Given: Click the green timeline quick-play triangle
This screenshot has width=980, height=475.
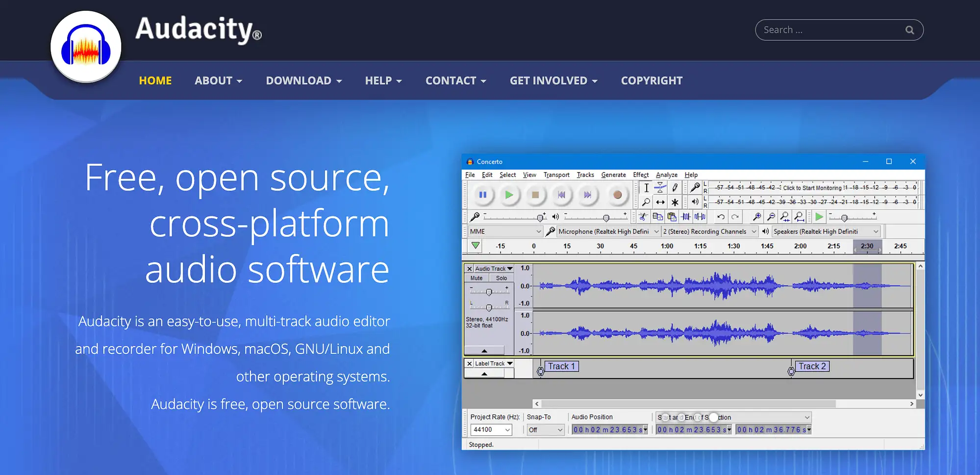Looking at the screenshot, I should click(476, 246).
